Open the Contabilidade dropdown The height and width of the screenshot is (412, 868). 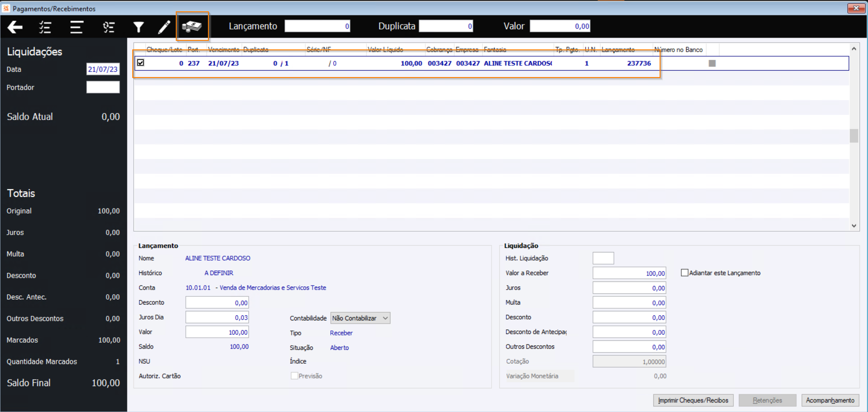pyautogui.click(x=360, y=318)
